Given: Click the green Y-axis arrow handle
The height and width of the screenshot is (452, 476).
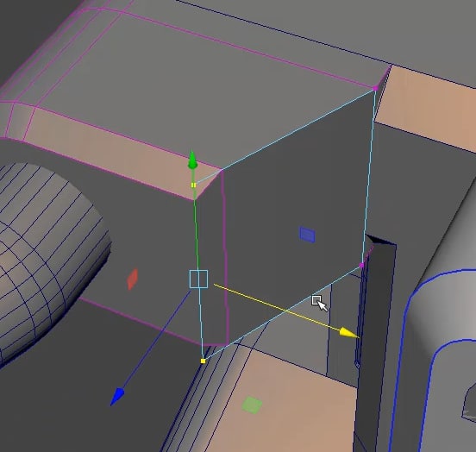Looking at the screenshot, I should 192,160.
